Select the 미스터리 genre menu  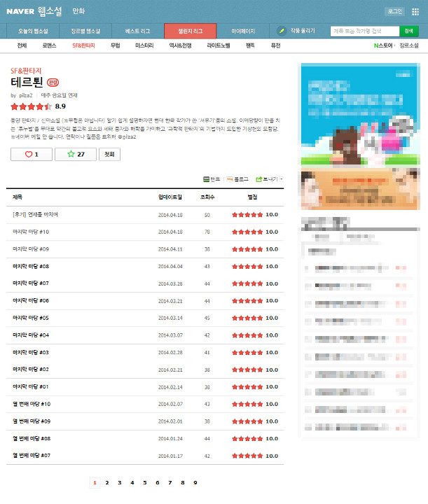tap(144, 45)
